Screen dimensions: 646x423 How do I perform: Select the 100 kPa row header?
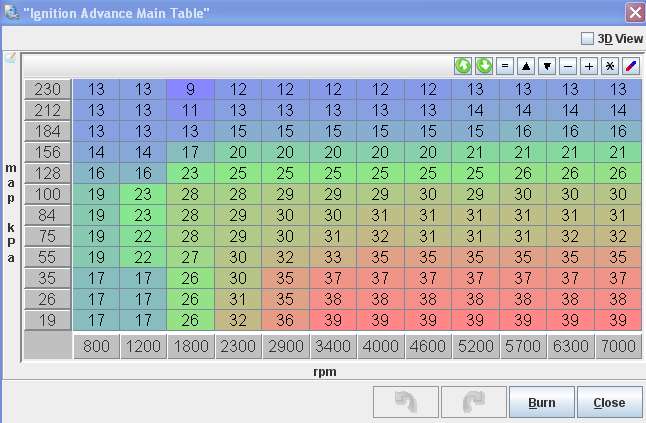(47, 194)
